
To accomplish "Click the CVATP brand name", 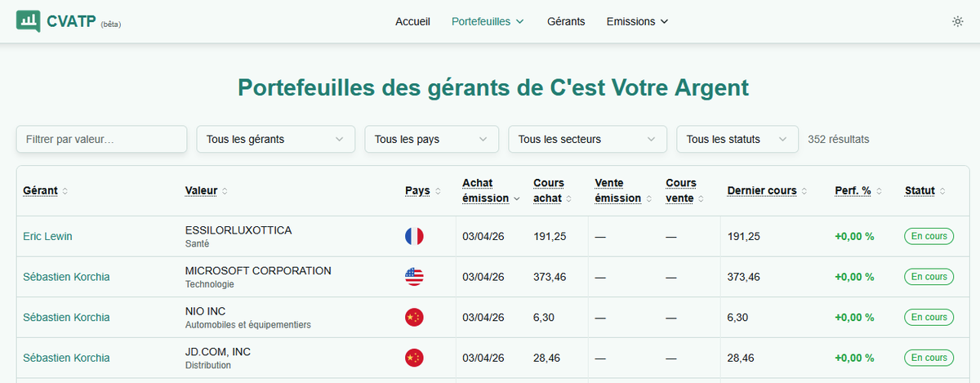I will click(72, 20).
